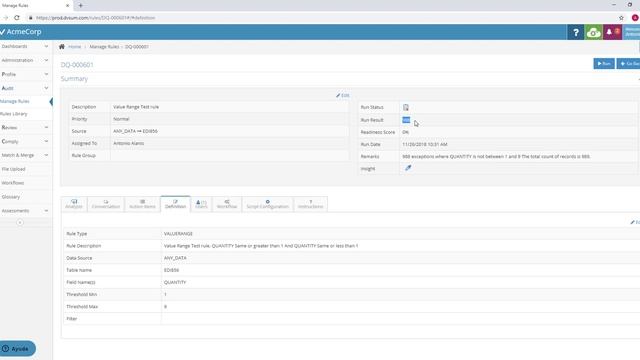Open the help question mark icon
The height and width of the screenshot is (360, 640).
[x=576, y=32]
